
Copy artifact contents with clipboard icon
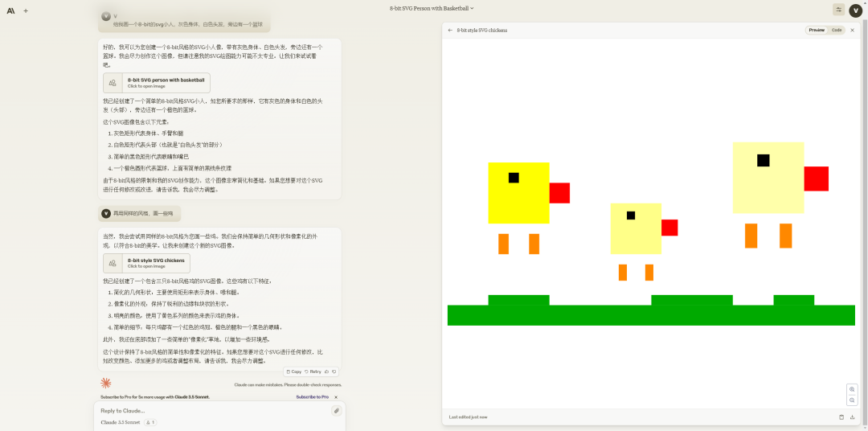841,417
